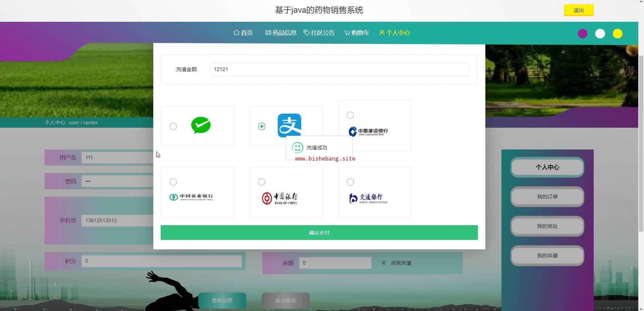
Task: Open 我的地址 in the sidebar
Action: [x=547, y=226]
